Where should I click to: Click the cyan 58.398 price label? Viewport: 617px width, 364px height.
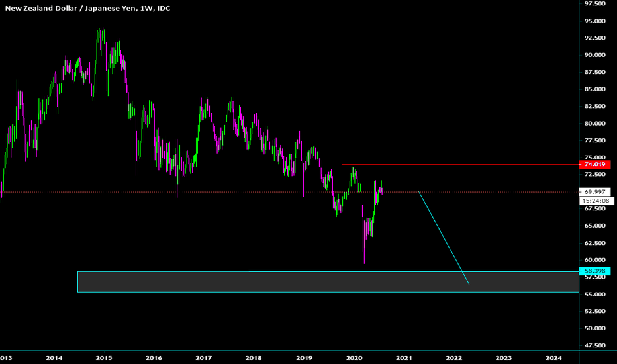click(x=594, y=271)
